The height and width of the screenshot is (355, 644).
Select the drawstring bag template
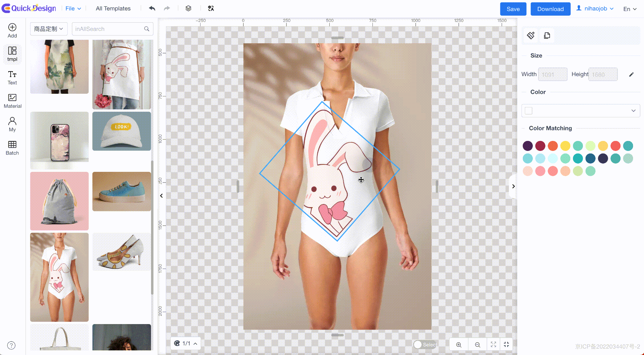(59, 201)
